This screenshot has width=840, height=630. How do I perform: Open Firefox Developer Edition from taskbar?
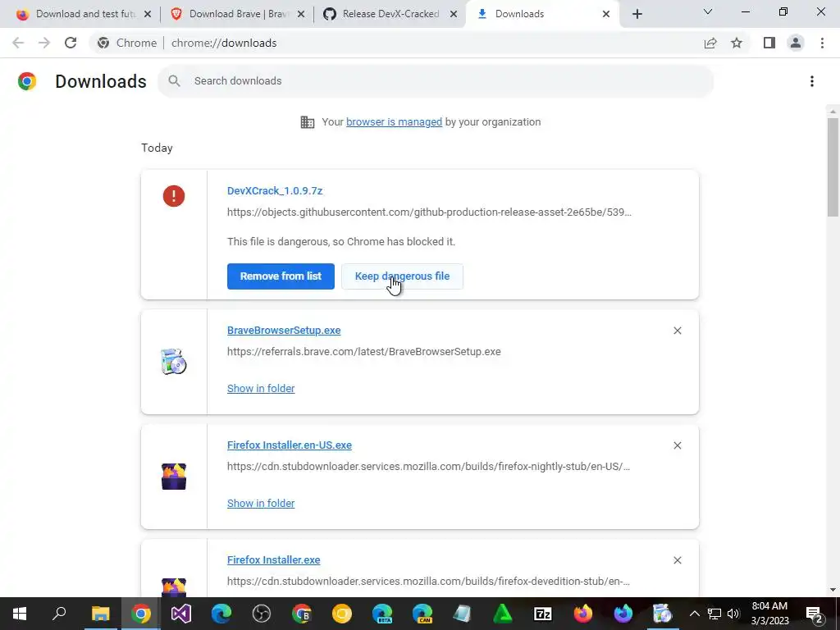point(623,614)
